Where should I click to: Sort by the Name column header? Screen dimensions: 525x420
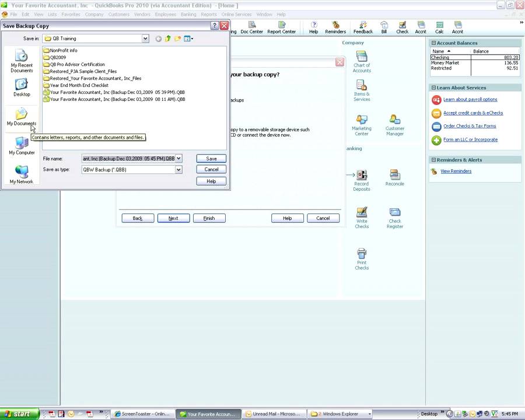click(450, 51)
